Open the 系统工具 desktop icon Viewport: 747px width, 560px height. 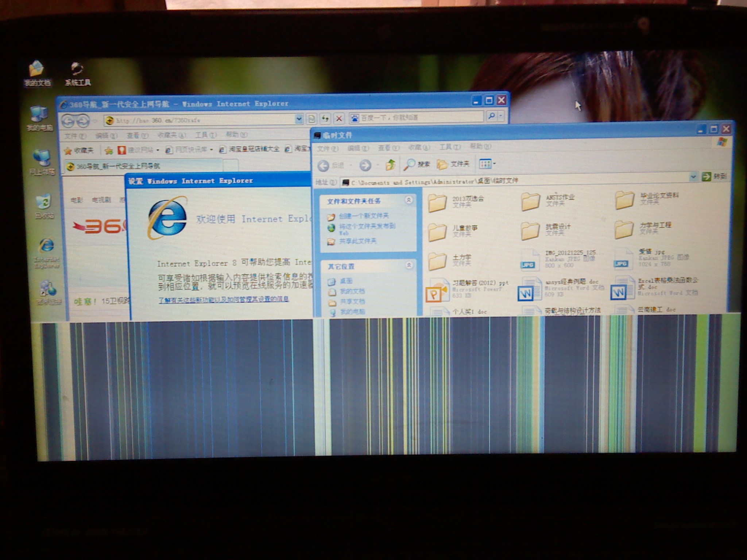[77, 74]
